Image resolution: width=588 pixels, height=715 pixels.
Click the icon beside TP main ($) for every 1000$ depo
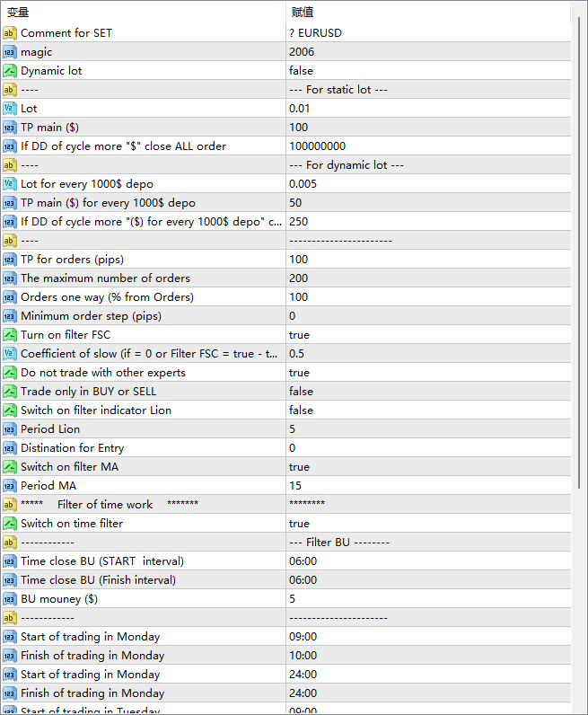pyautogui.click(x=10, y=203)
